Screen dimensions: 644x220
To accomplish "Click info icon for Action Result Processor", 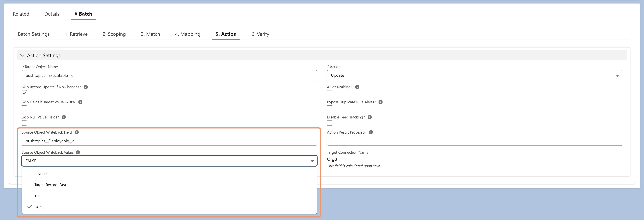I will [371, 132].
